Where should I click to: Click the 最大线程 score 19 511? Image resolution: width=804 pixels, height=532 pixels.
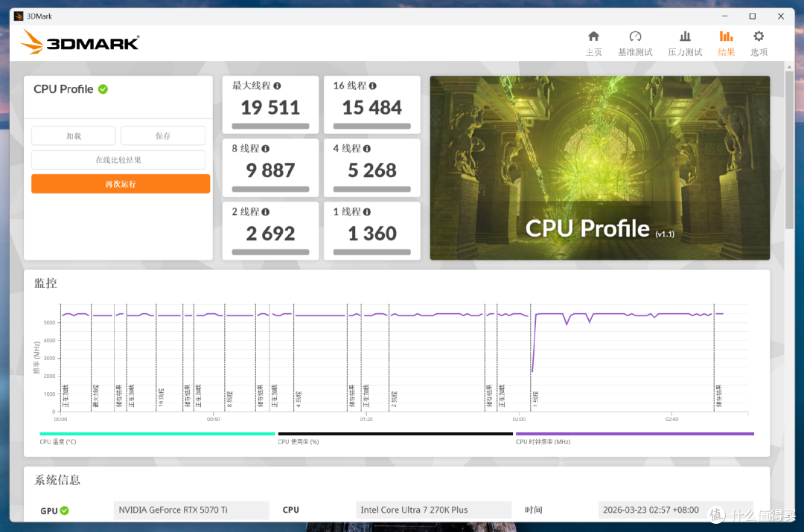pos(270,108)
